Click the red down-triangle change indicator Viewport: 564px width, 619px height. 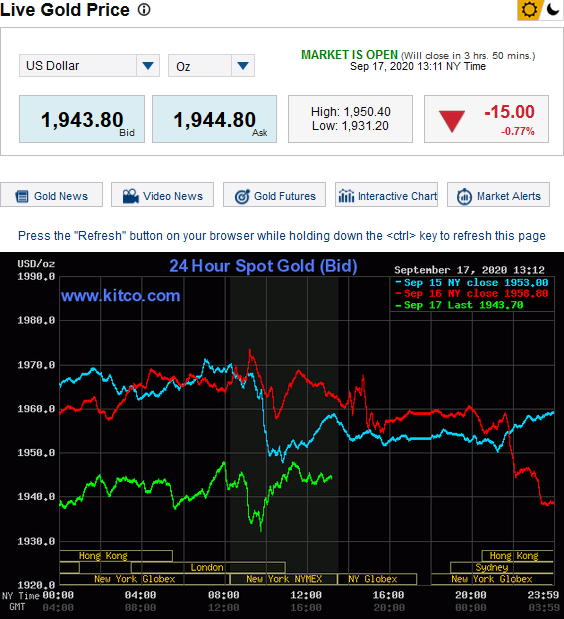452,121
